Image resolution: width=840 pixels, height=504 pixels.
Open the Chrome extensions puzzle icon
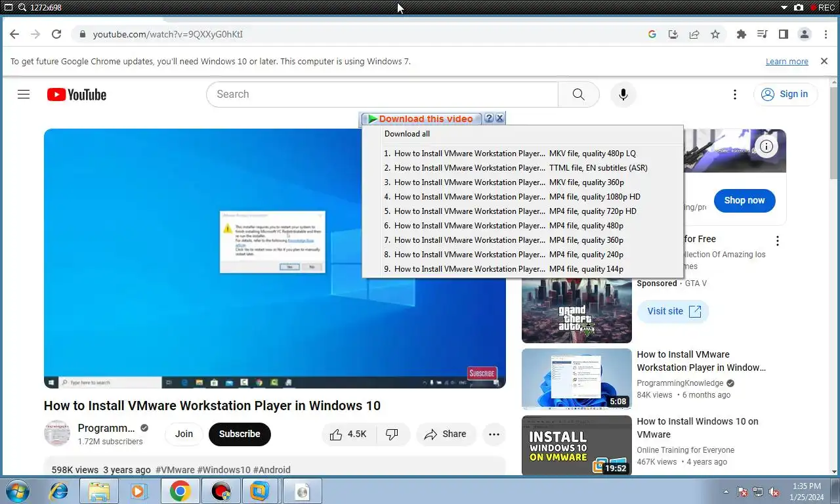pyautogui.click(x=742, y=34)
